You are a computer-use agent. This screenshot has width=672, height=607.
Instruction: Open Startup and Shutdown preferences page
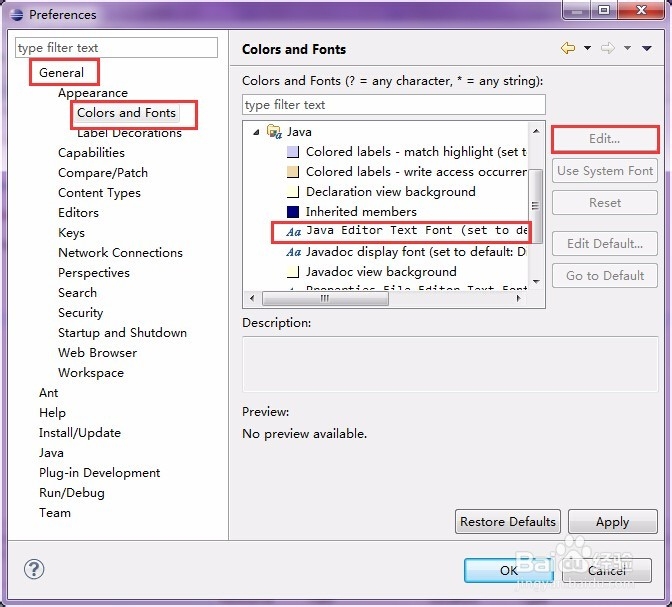tap(123, 333)
